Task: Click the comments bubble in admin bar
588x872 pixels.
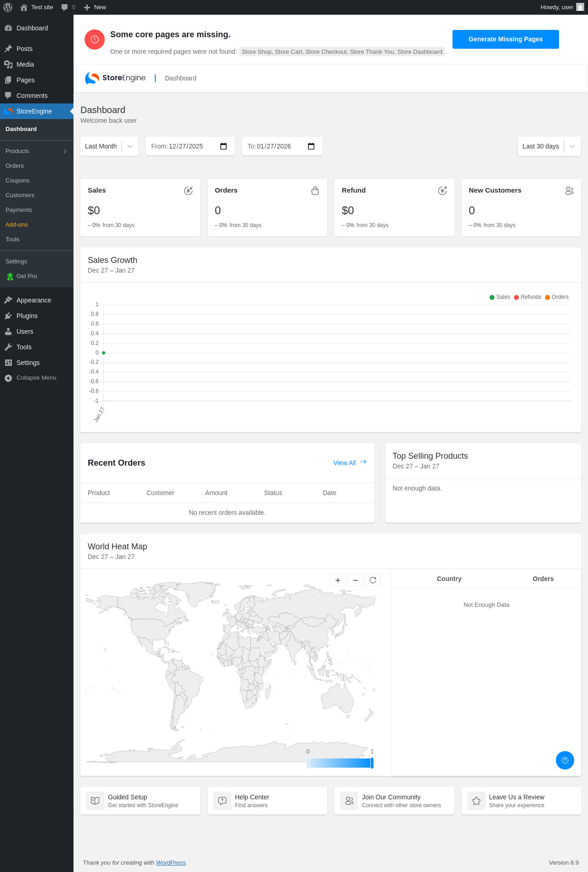Action: (x=68, y=7)
